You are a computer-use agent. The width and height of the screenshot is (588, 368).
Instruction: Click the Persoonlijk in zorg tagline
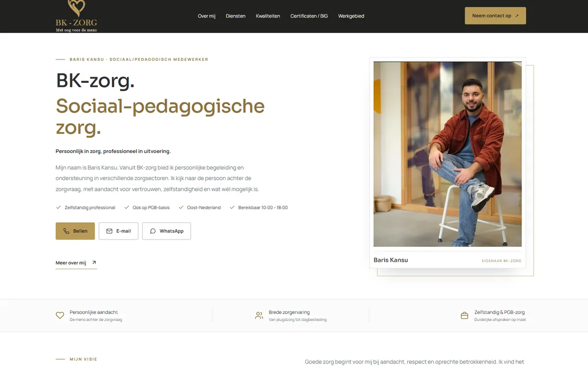pyautogui.click(x=113, y=151)
